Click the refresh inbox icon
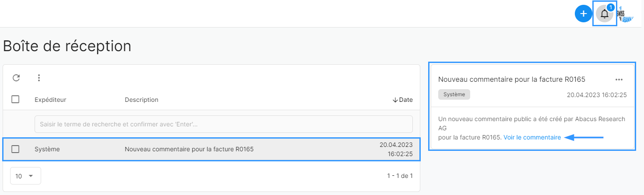This screenshot has width=644, height=195. tap(16, 78)
